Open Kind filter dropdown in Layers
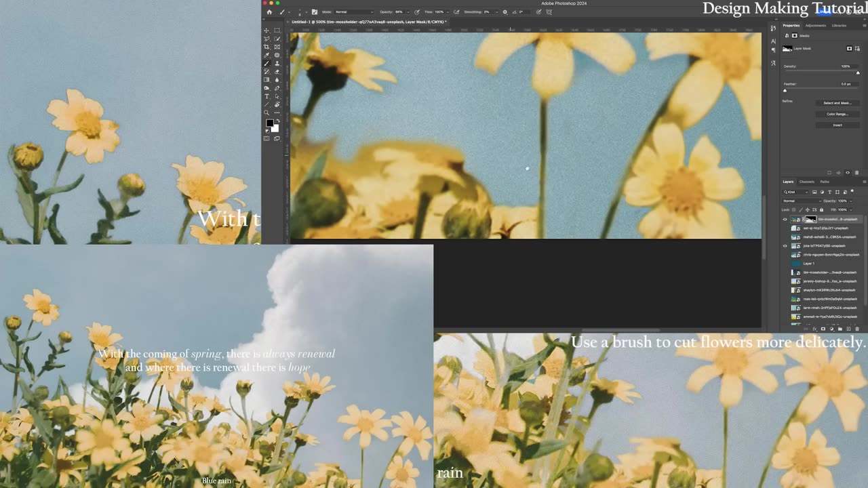 tap(795, 192)
